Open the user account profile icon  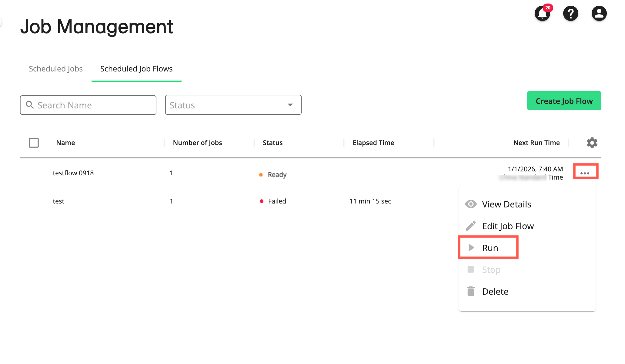tap(599, 14)
